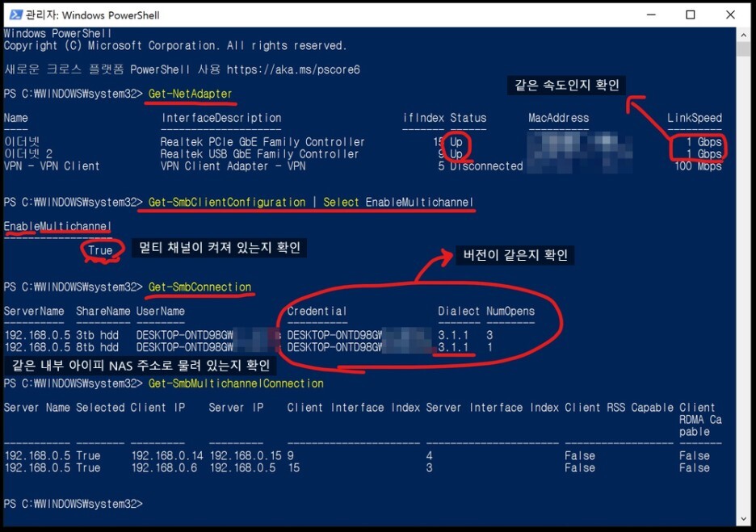Click the EnableMultichannel result header
Screen dimensions: 756x532
57,227
